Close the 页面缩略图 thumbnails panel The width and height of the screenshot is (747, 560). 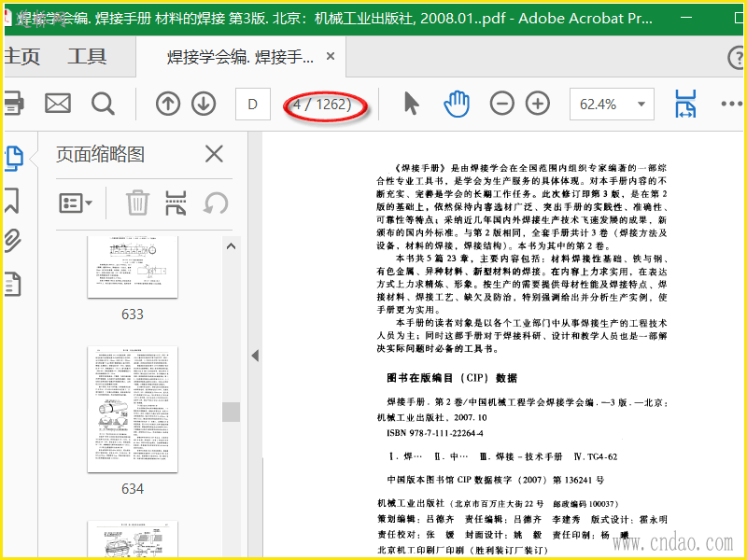pos(214,154)
